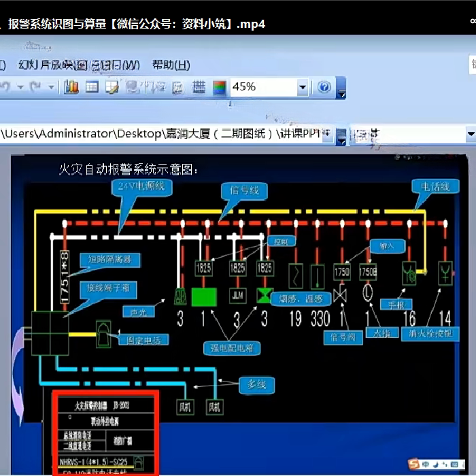Click the vertical 1751*8 label
The height and width of the screenshot is (476, 476).
point(65,277)
